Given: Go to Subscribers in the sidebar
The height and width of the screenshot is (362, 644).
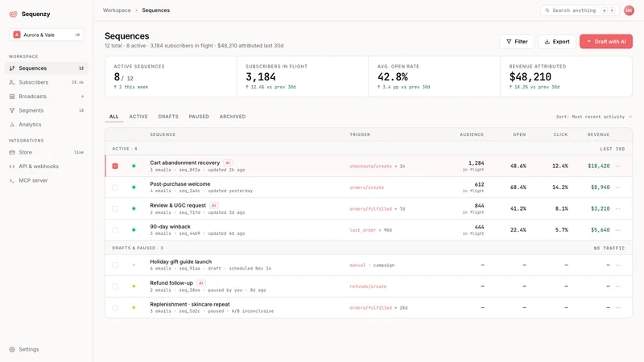Looking at the screenshot, I should click(47, 82).
